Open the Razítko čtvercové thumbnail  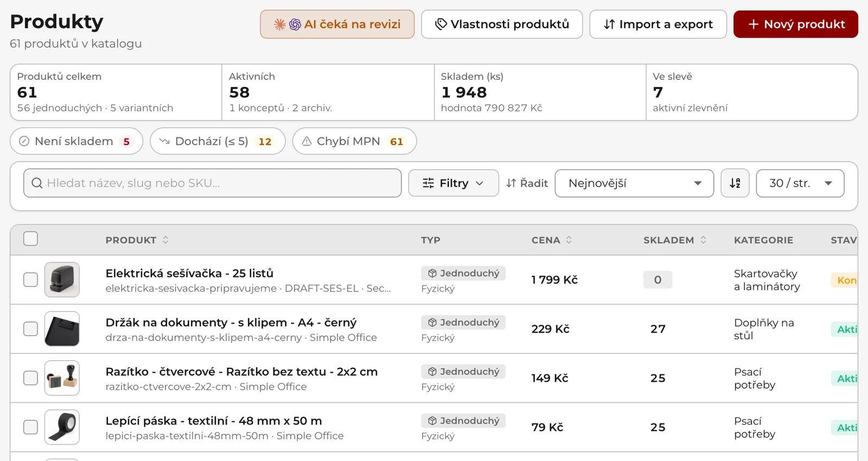tap(62, 378)
